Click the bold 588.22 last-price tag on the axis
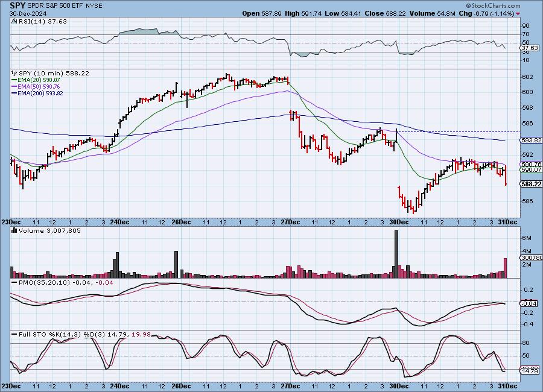 coord(531,184)
